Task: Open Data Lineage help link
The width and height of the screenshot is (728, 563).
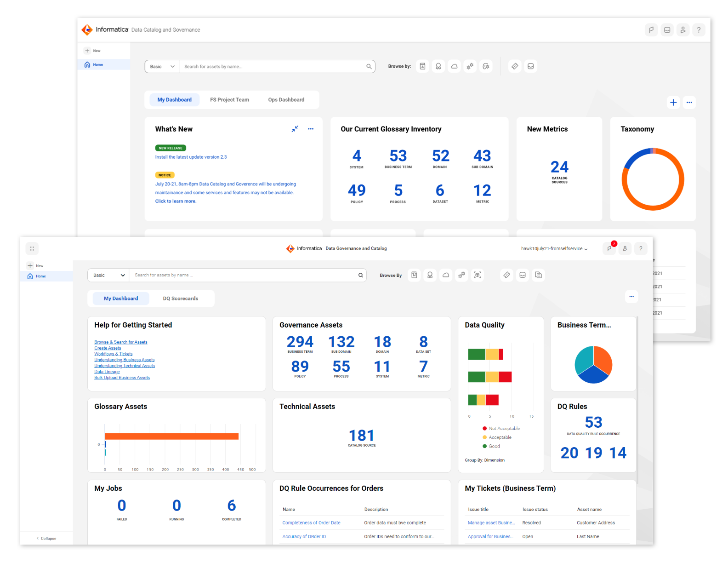Action: click(x=107, y=372)
